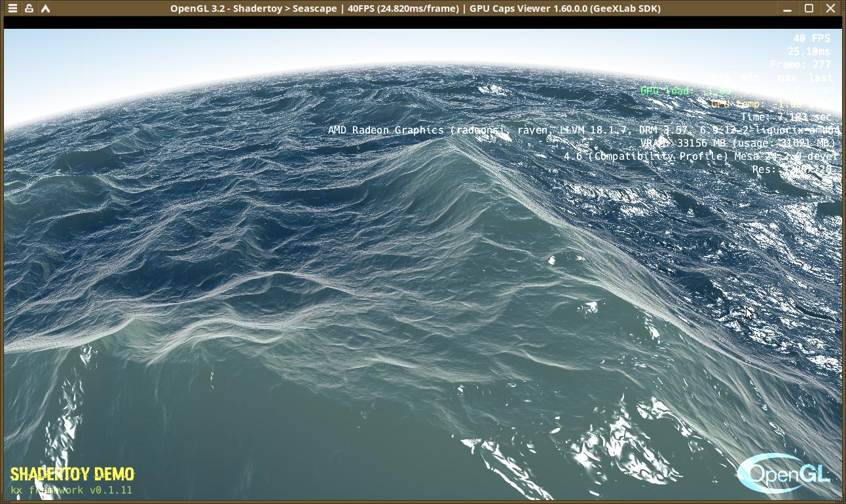
Task: Click the window title text 'OpenGL 3.2 - Shadertoy > Seascape'
Action: [x=253, y=9]
